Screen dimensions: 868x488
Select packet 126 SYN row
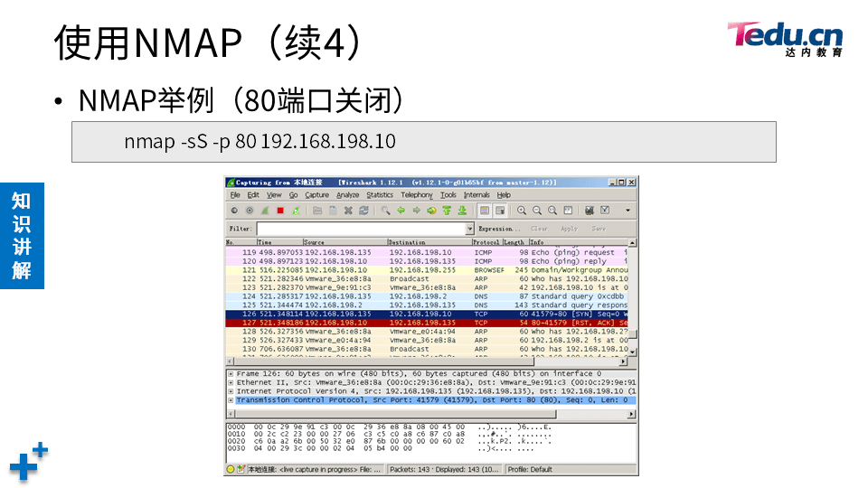[x=427, y=314]
